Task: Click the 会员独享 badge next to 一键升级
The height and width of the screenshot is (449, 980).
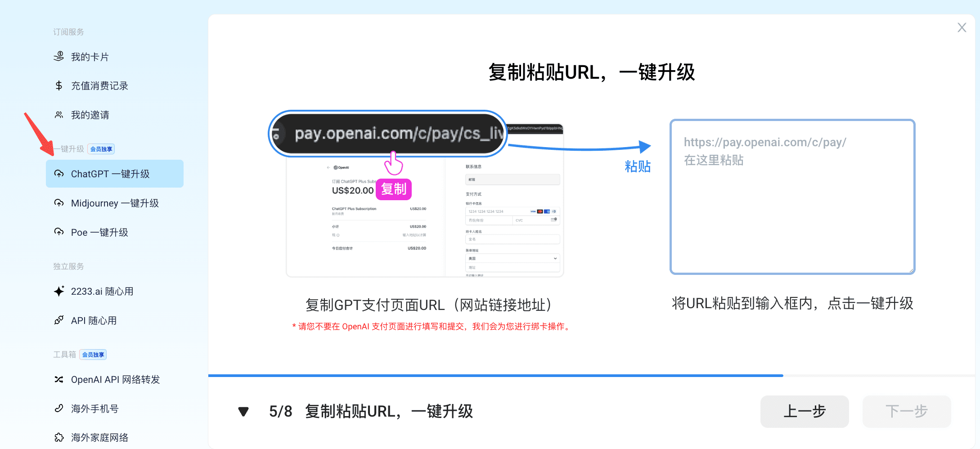Action: 101,149
